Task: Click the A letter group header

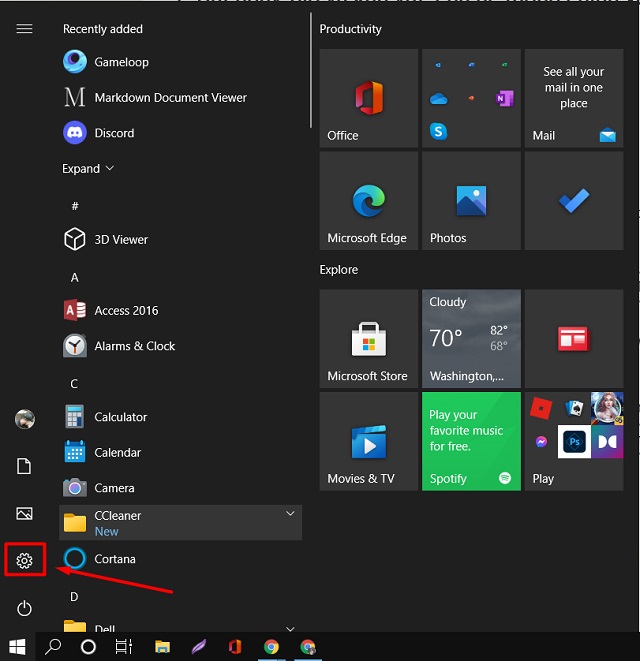Action: point(75,277)
